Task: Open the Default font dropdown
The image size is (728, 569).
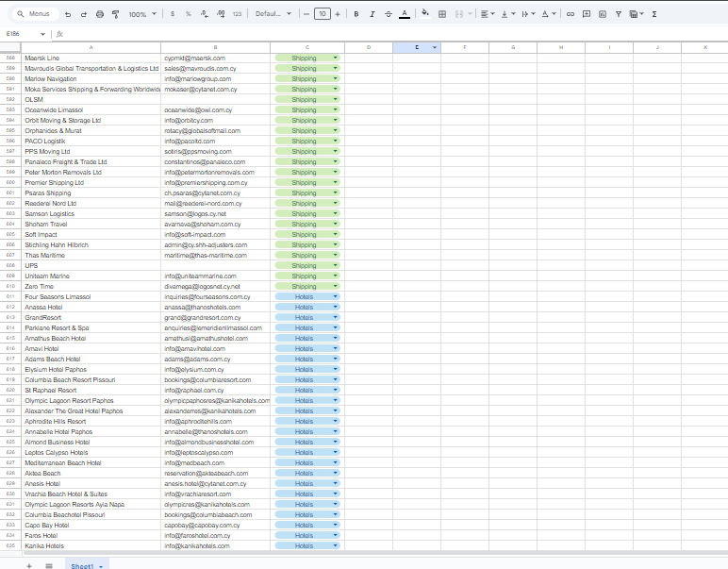Action: coord(273,14)
